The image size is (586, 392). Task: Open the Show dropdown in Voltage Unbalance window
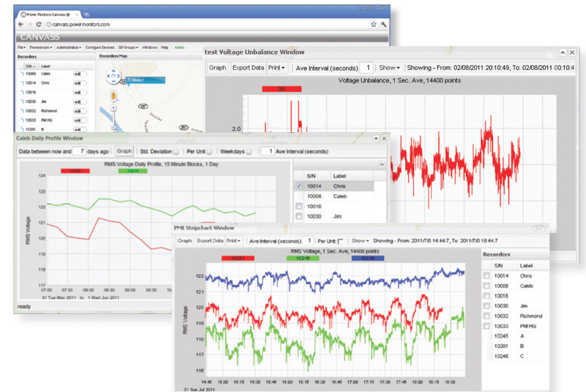pos(388,68)
